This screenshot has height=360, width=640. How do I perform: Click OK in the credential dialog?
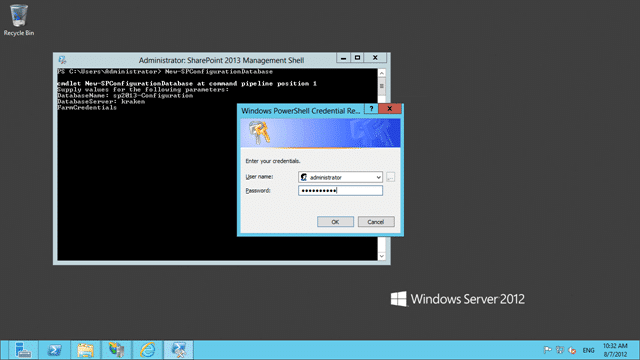pyautogui.click(x=335, y=222)
